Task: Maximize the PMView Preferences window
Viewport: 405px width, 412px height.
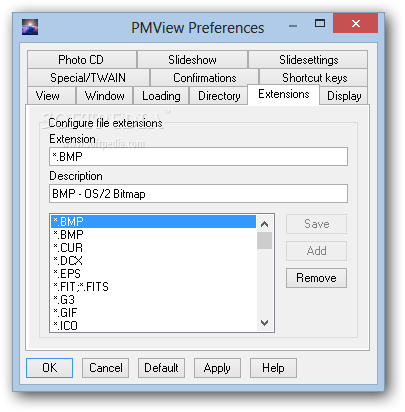Action: (320, 24)
